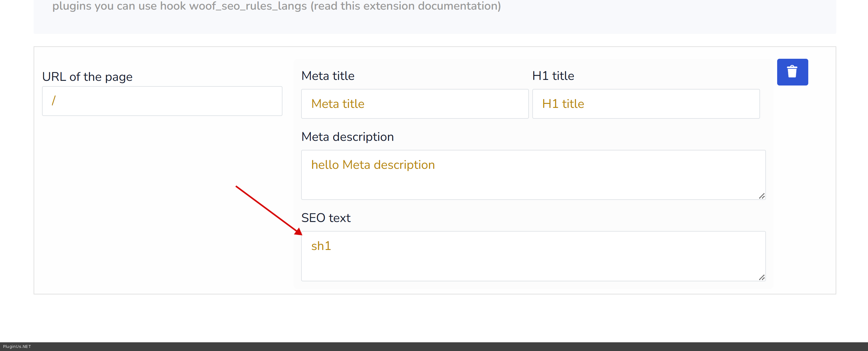Screen dimensions: 868x351
Task: Click the red arrow annotation
Action: [x=268, y=210]
